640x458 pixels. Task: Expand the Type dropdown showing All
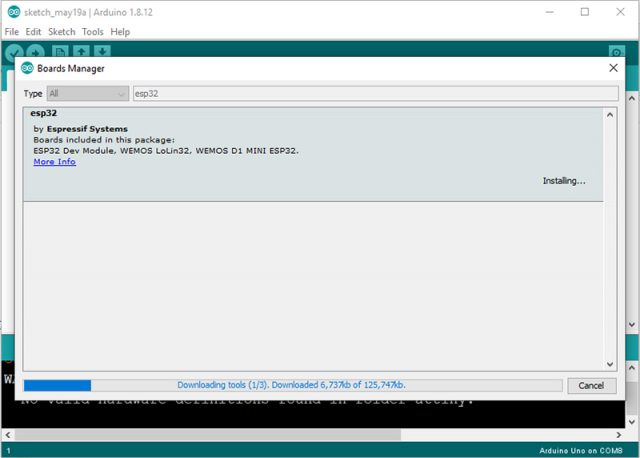pos(88,93)
